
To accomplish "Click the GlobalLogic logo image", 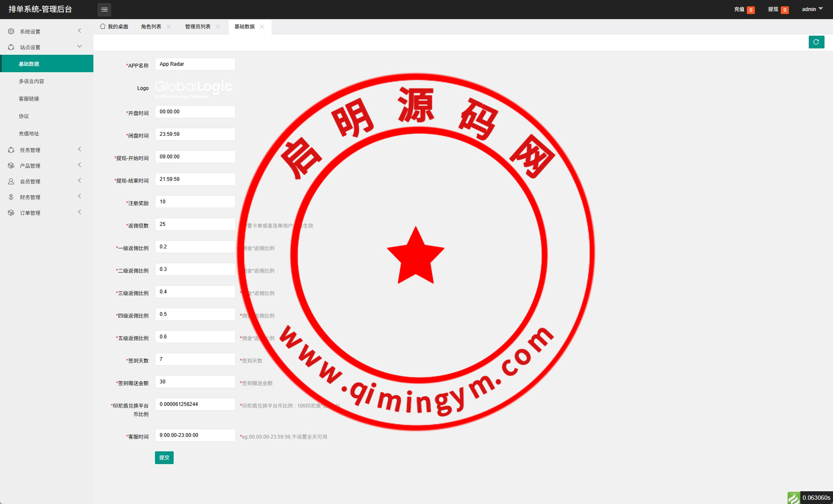I will [x=194, y=88].
